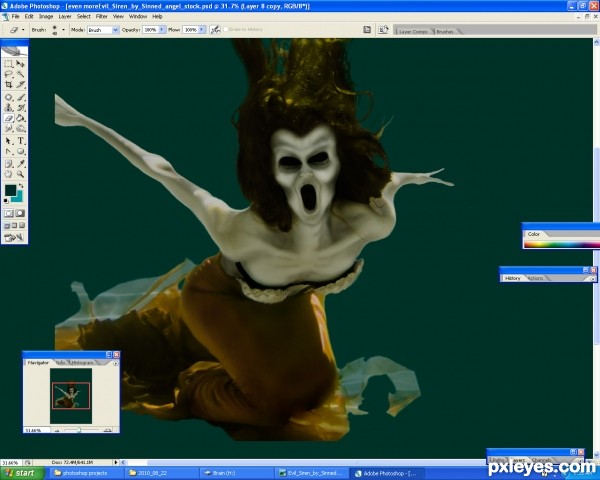This screenshot has height=480, width=600.
Task: Open the Layer menu
Action: tap(65, 16)
